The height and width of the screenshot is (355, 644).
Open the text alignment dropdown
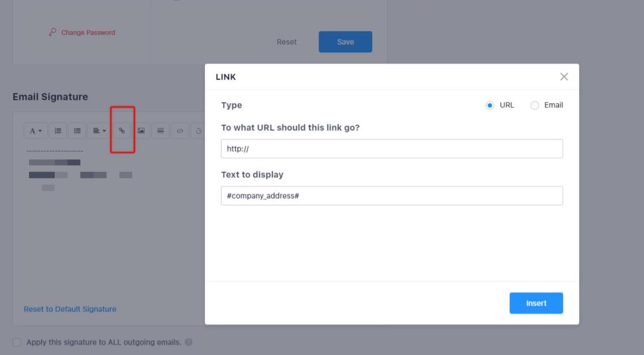pos(99,131)
